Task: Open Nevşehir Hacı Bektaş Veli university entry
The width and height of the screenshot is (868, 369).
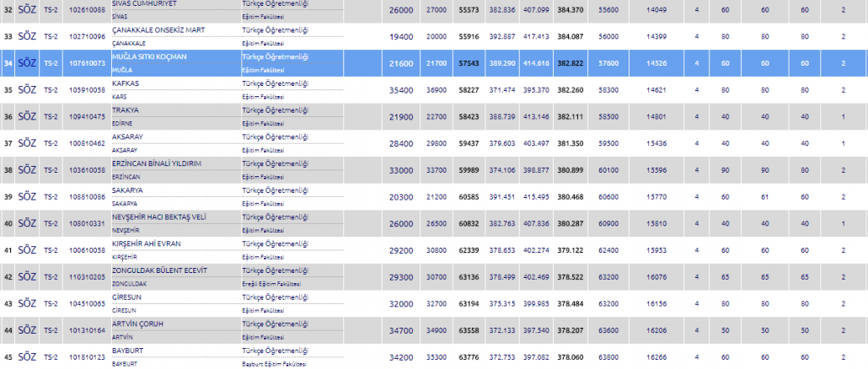Action: coord(158,217)
